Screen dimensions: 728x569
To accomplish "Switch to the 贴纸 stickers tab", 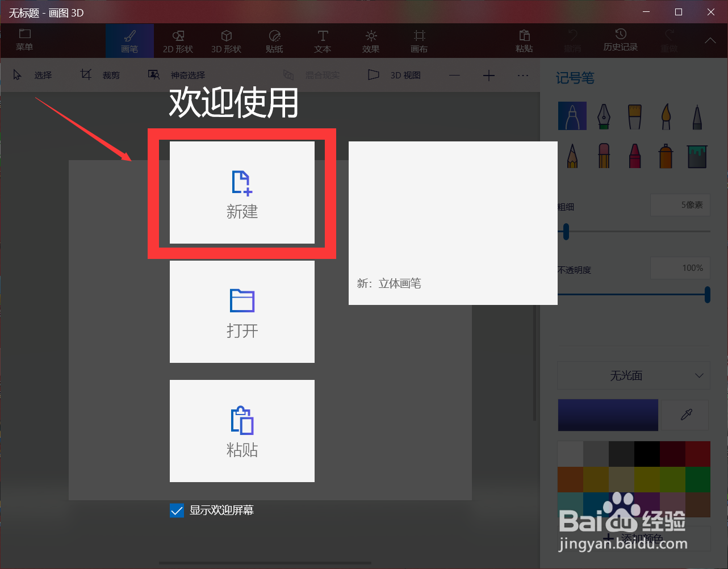I will tap(274, 40).
